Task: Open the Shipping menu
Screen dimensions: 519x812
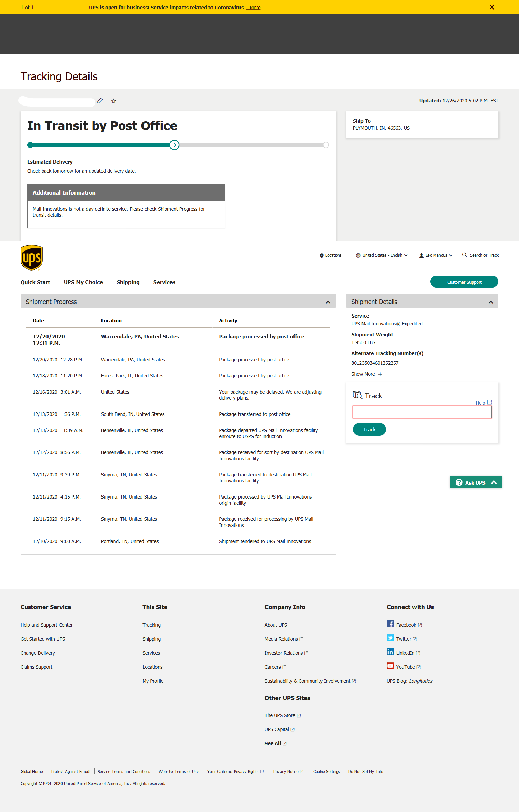Action: [128, 282]
